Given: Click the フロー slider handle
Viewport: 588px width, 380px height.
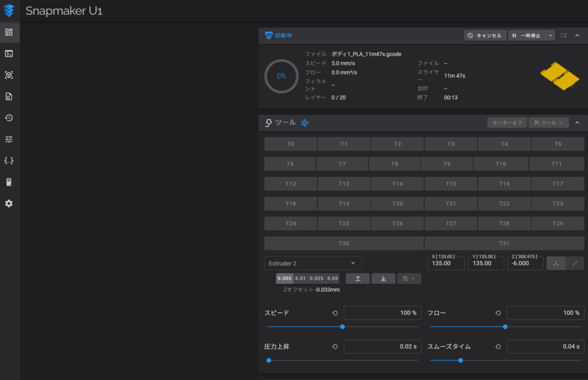Looking at the screenshot, I should [x=505, y=327].
